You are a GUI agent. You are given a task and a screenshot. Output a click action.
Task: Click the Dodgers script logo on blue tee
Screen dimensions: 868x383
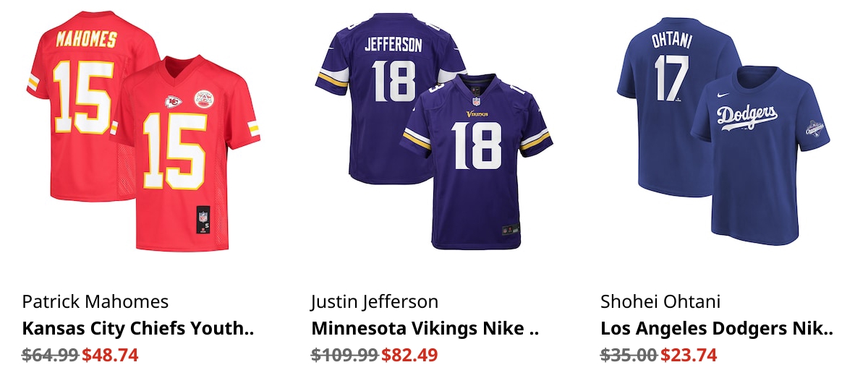(747, 116)
